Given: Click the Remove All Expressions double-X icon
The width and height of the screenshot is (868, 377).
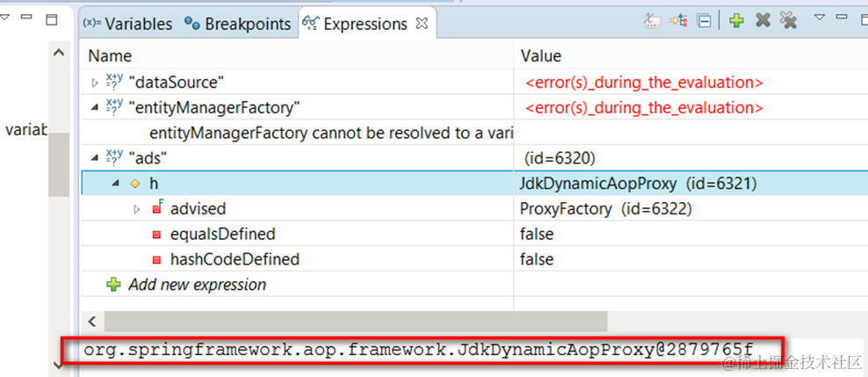Looking at the screenshot, I should pyautogui.click(x=788, y=21).
